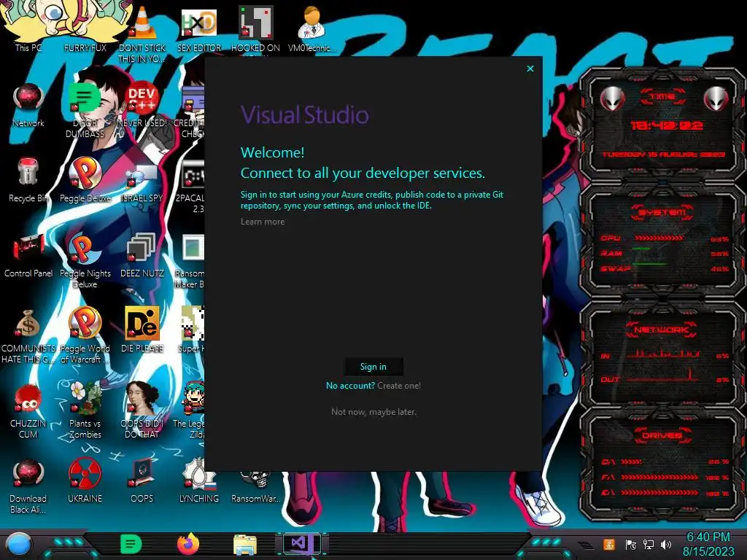Click the TIME gadget panel
The height and width of the screenshot is (560, 747).
[x=662, y=125]
